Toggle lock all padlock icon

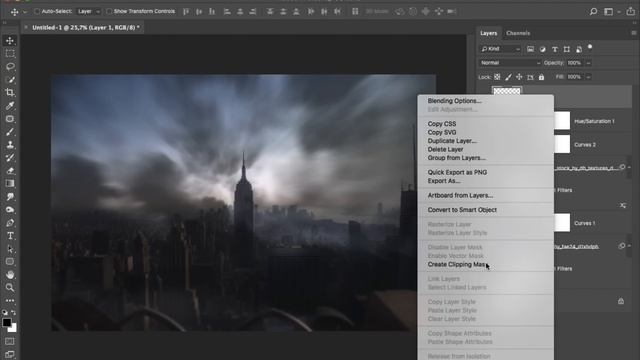(541, 77)
